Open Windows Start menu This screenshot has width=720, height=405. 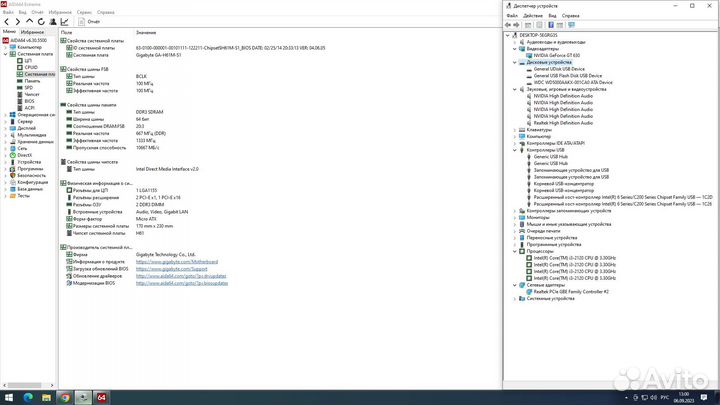pos(9,397)
